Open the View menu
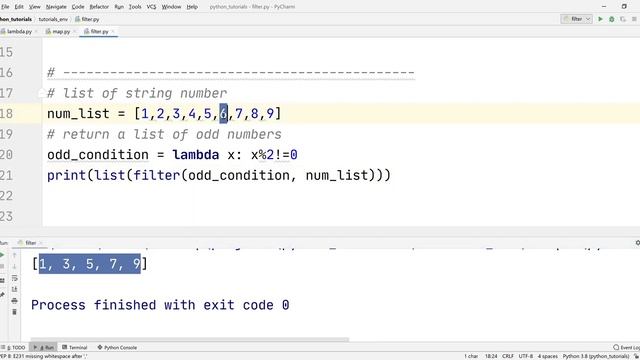 click(35, 7)
